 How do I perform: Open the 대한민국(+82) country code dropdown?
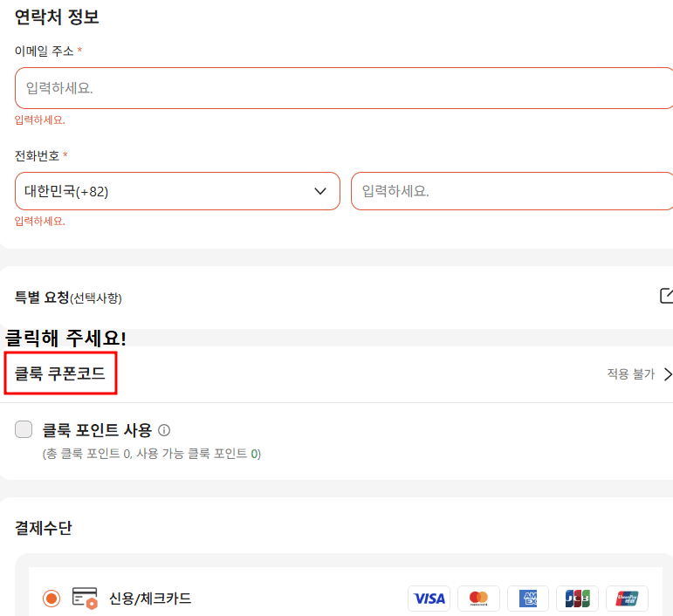point(177,191)
